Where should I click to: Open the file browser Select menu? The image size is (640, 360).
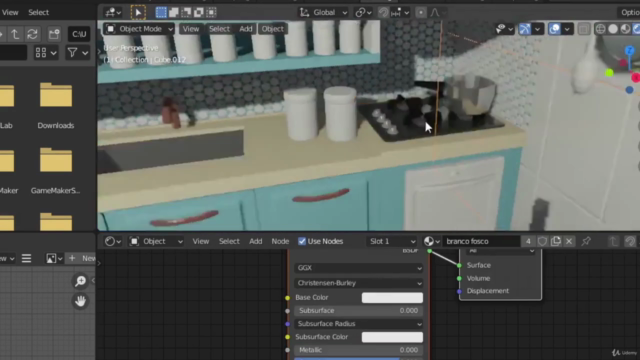[38, 13]
